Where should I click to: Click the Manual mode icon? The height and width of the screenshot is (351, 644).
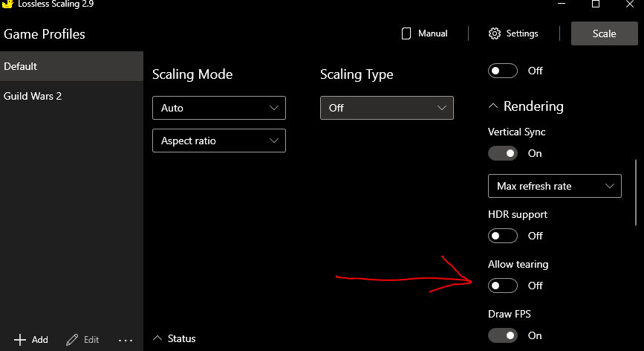(406, 33)
